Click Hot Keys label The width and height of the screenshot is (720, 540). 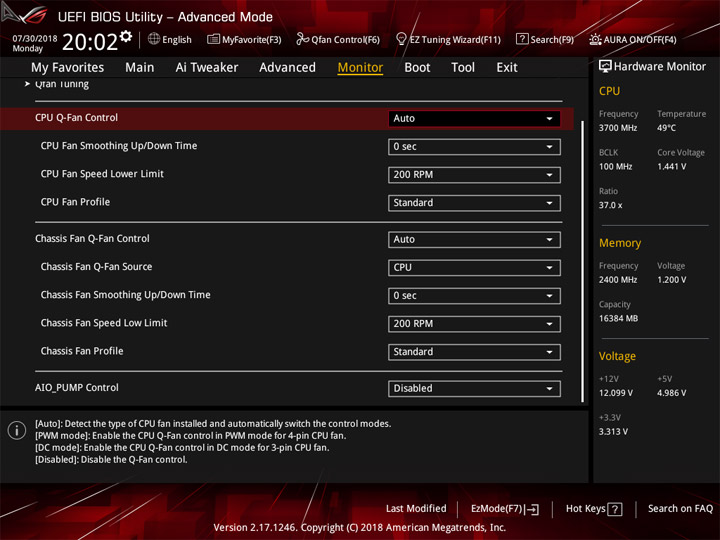[x=585, y=508]
